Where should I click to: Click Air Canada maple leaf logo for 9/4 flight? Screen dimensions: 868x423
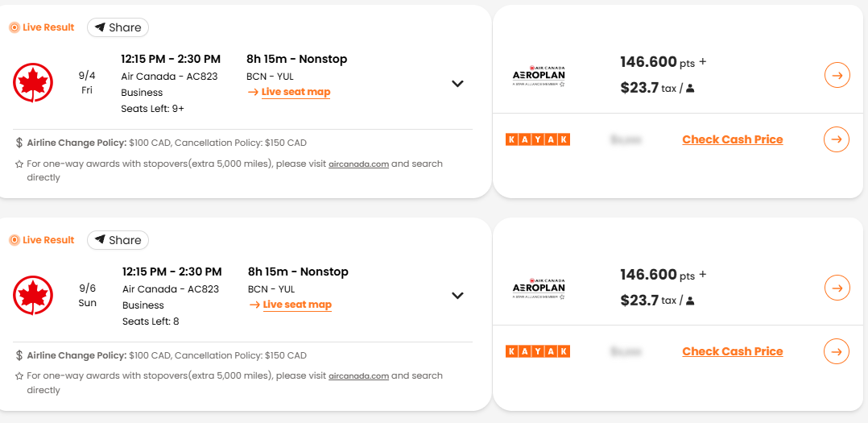33,82
